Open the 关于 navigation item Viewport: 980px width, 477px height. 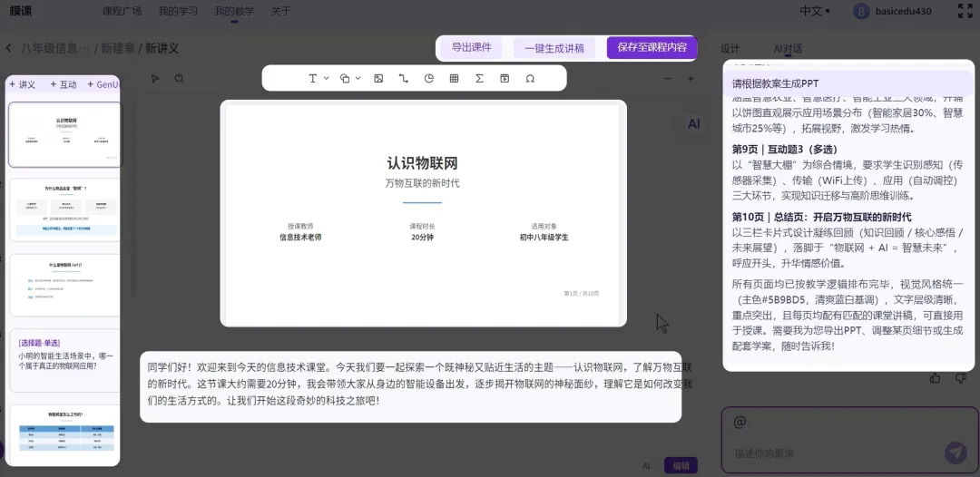(280, 11)
